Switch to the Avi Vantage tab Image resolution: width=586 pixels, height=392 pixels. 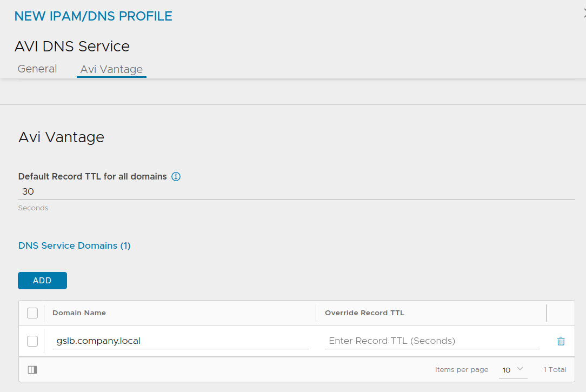pos(111,69)
